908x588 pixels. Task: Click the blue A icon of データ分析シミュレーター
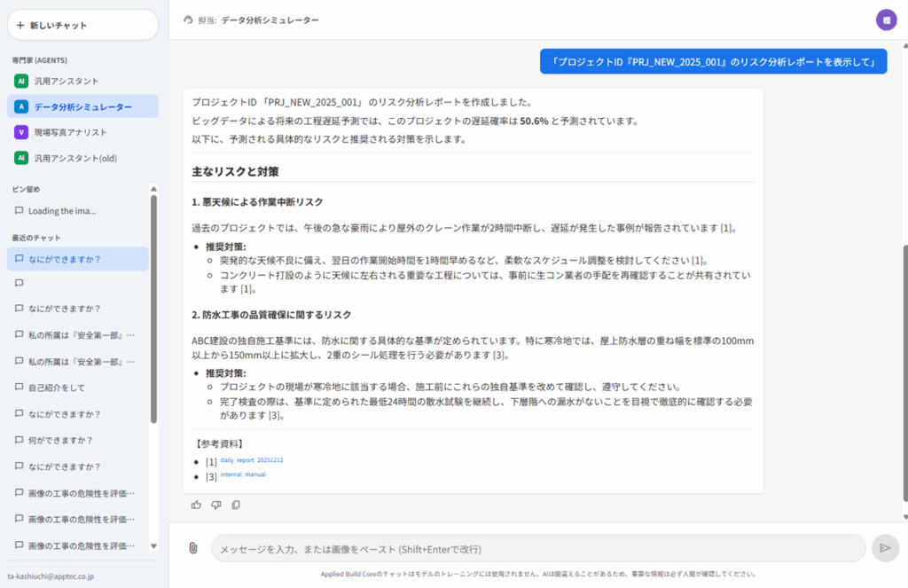click(21, 106)
